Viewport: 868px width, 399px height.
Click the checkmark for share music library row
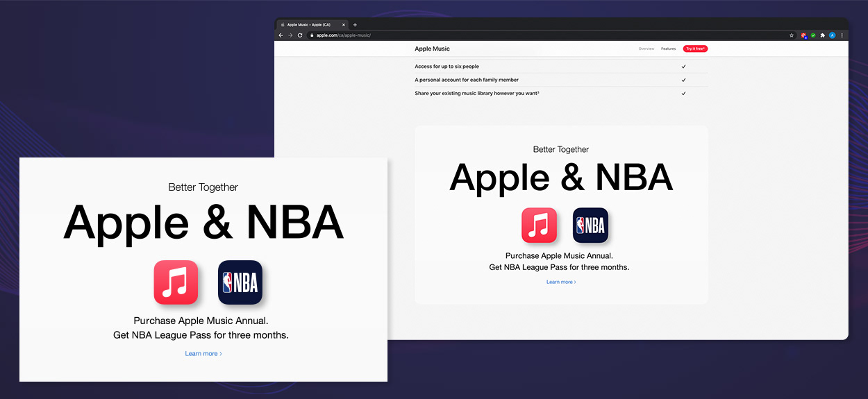pyautogui.click(x=683, y=93)
